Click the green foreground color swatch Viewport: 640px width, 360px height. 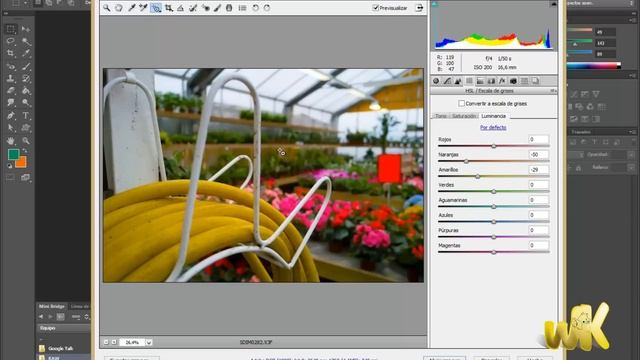point(13,154)
